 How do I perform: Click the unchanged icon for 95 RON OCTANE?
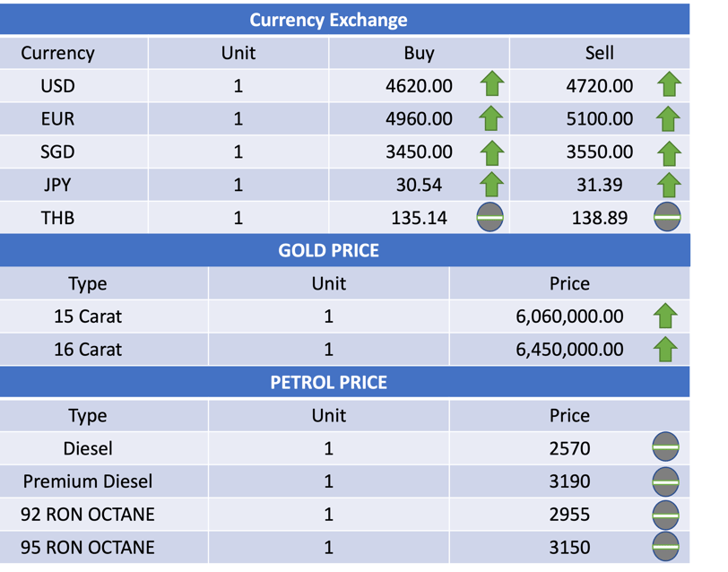pyautogui.click(x=665, y=547)
